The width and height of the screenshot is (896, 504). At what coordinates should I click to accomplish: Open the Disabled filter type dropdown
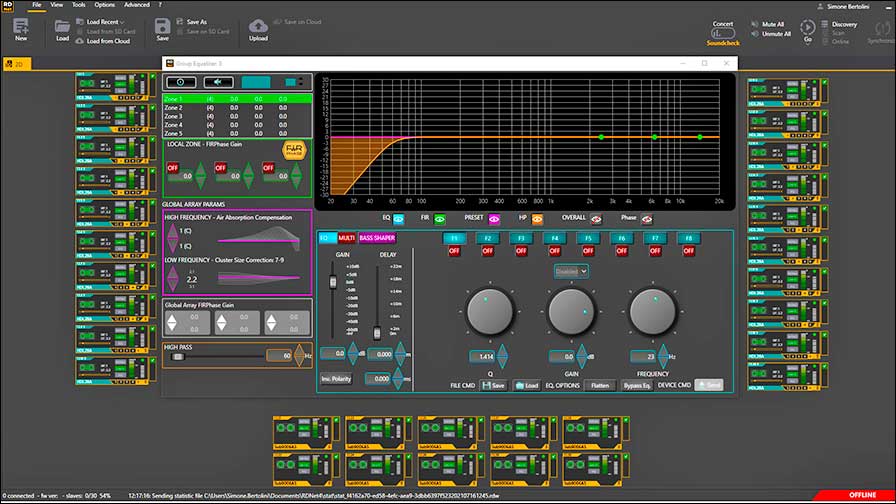click(x=571, y=271)
